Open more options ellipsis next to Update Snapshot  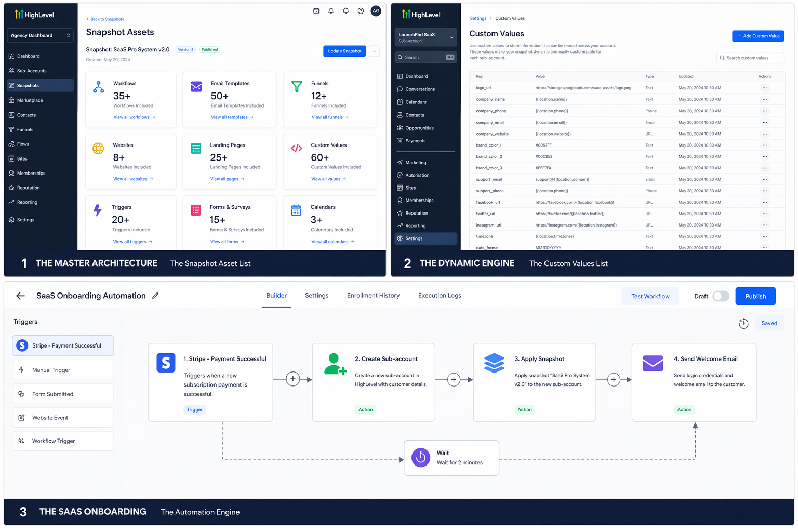pyautogui.click(x=374, y=51)
